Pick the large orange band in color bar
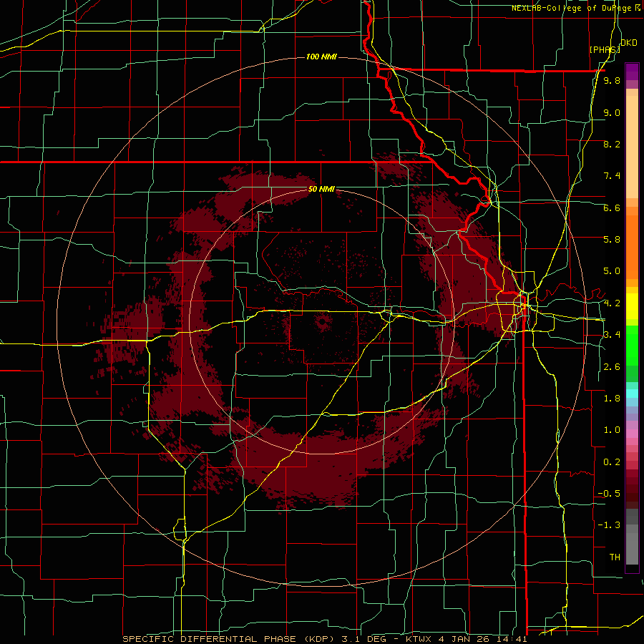The image size is (644, 644). coord(632,248)
